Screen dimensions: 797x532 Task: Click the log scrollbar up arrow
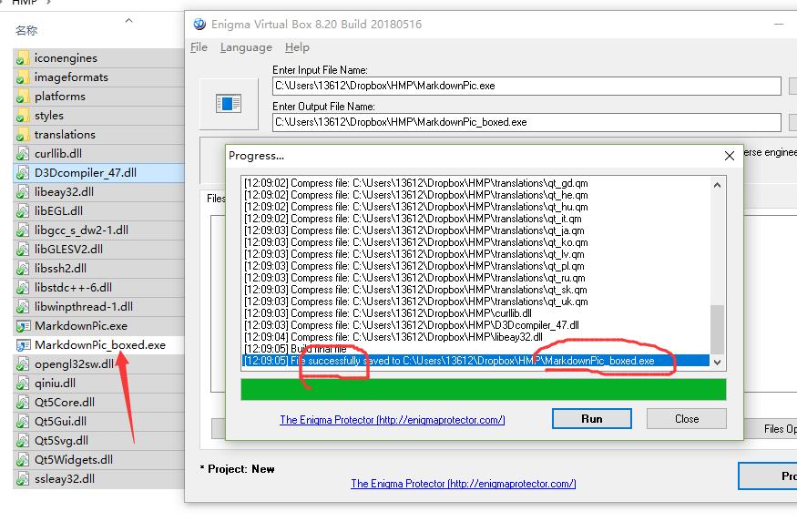click(717, 185)
